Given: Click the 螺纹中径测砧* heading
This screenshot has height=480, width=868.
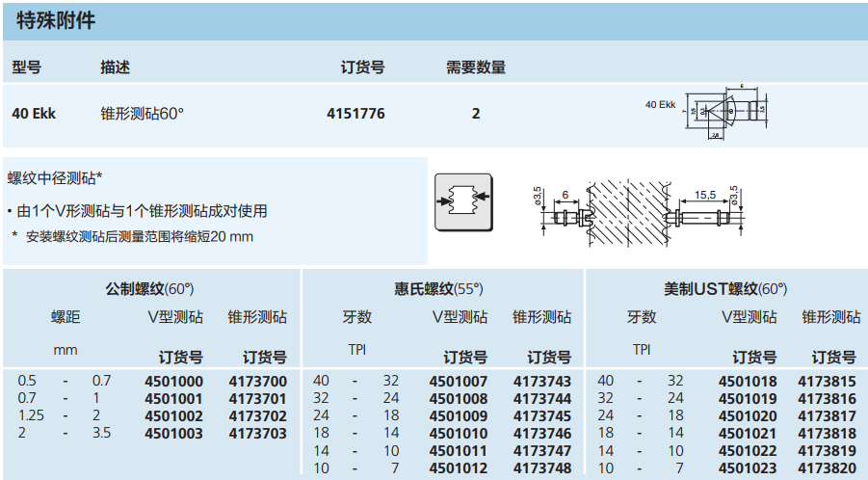Looking at the screenshot, I should [55, 178].
